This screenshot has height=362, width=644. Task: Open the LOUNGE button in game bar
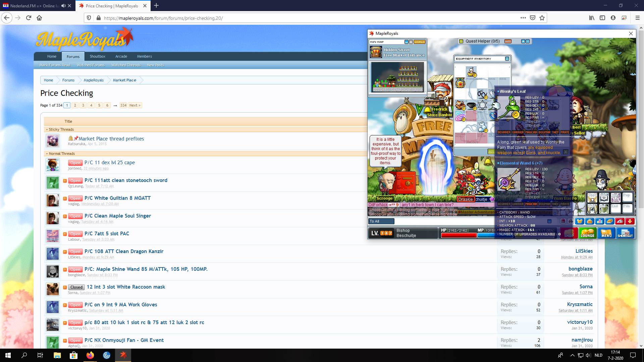[587, 233]
